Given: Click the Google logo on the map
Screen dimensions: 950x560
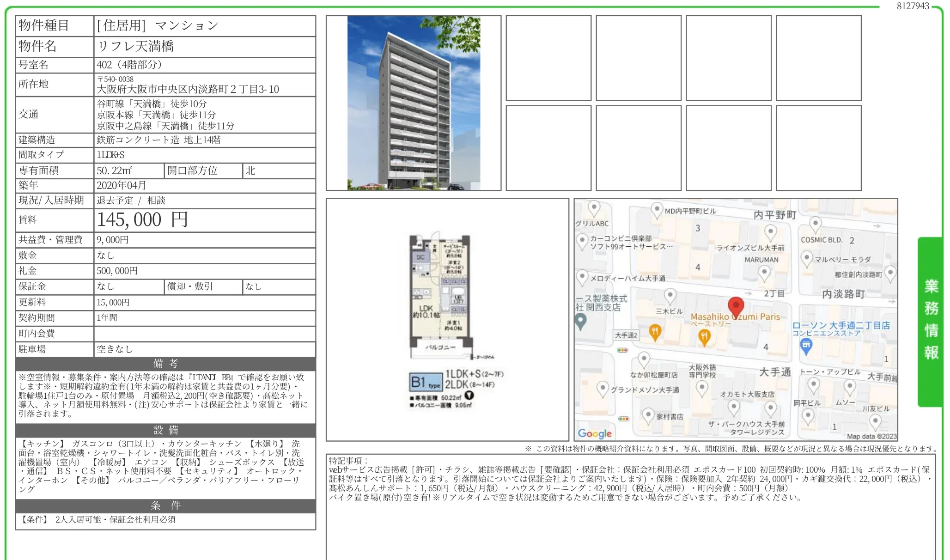Looking at the screenshot, I should click(x=595, y=433).
